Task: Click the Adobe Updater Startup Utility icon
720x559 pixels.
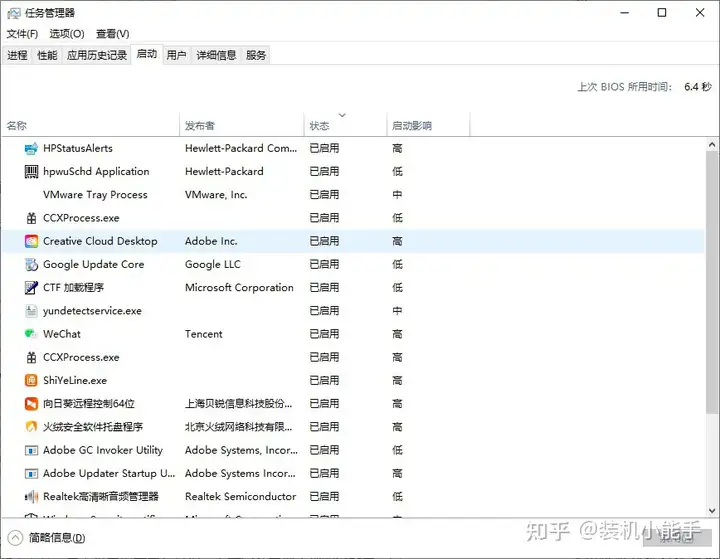Action: click(x=31, y=474)
